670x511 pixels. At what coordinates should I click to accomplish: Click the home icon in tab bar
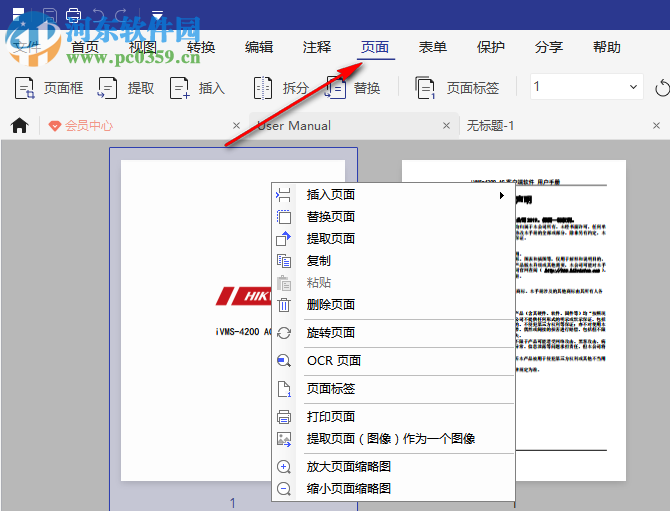[20, 126]
